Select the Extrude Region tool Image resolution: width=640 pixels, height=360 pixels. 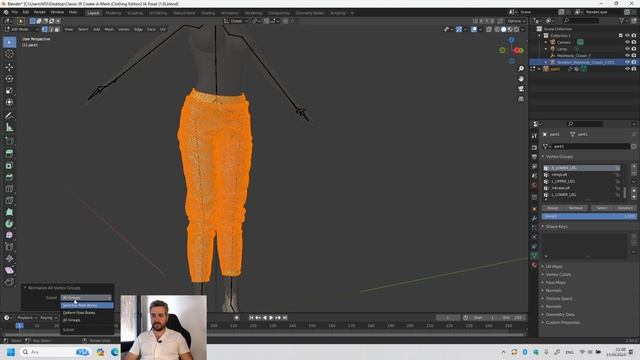(x=9, y=154)
